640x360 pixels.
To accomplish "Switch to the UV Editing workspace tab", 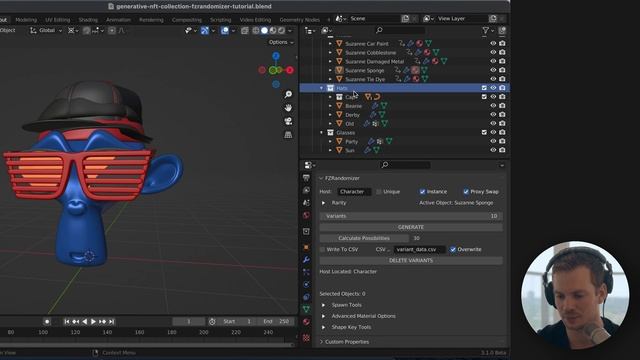I will 58,20.
